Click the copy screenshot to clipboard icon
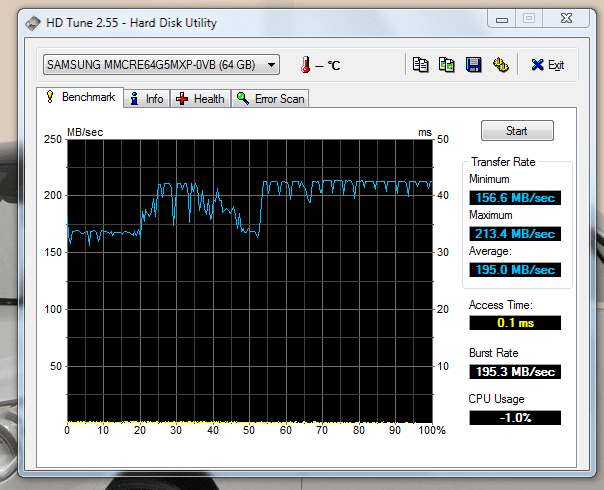 447,65
